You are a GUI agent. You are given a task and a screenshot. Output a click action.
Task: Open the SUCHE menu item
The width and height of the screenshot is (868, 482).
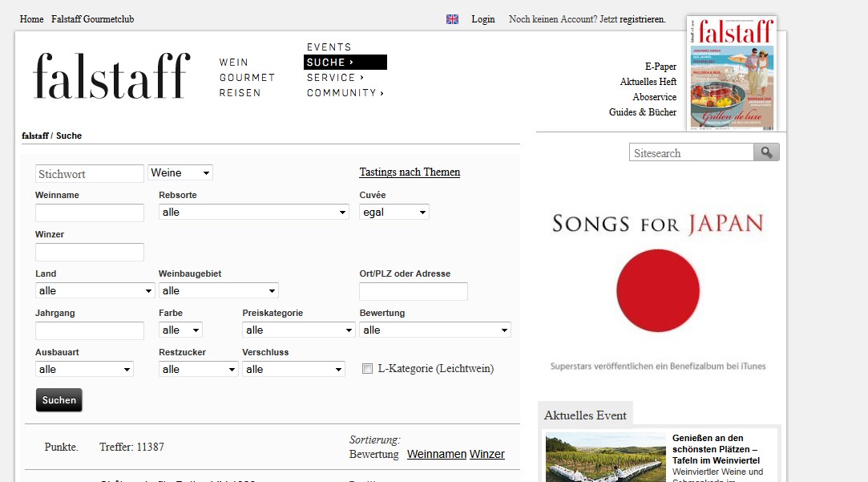pyautogui.click(x=345, y=62)
